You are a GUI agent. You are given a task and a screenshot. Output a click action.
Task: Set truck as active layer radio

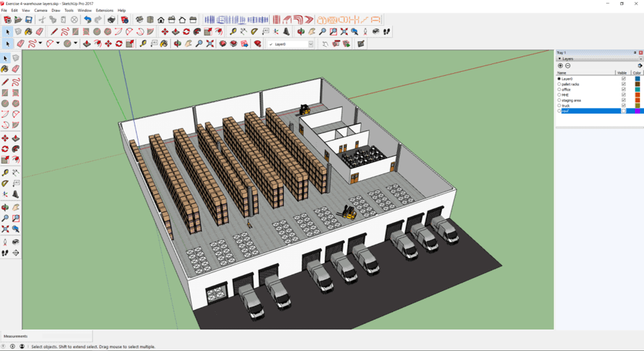click(x=559, y=105)
